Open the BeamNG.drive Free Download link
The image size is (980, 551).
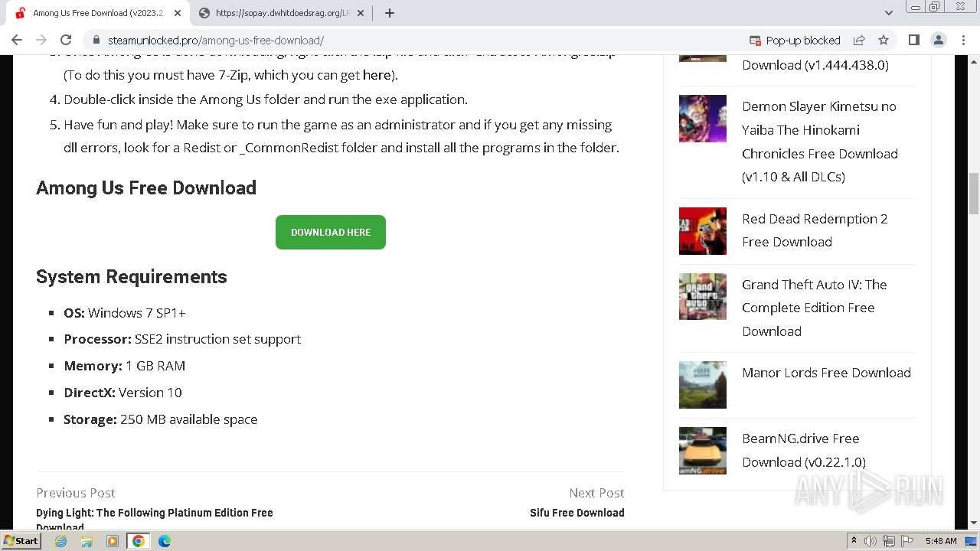pos(804,450)
